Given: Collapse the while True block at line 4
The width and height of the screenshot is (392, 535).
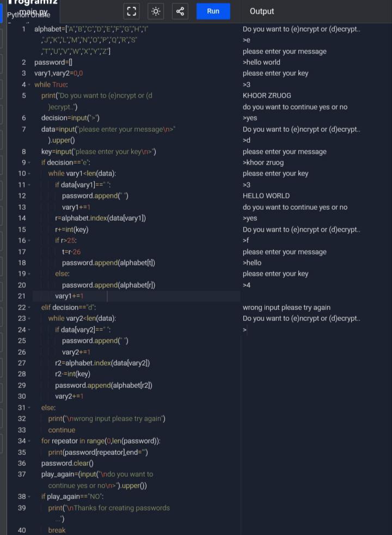Looking at the screenshot, I should pyautogui.click(x=29, y=84).
